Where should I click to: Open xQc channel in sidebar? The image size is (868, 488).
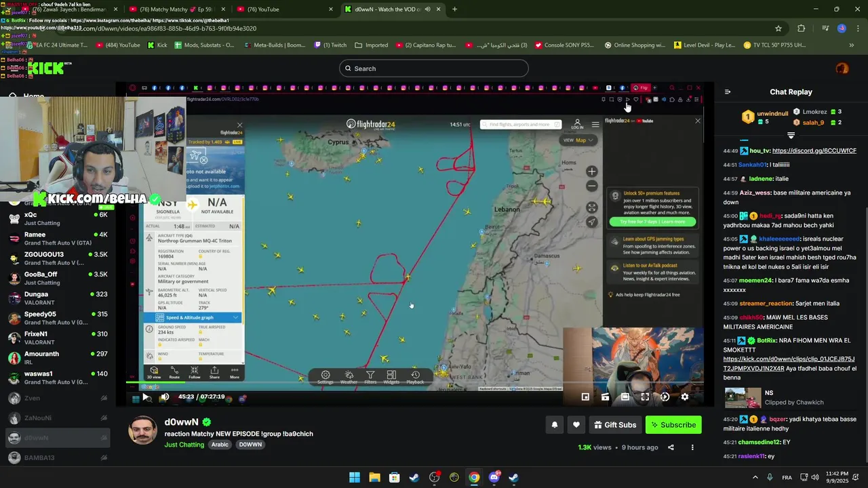tap(58, 218)
